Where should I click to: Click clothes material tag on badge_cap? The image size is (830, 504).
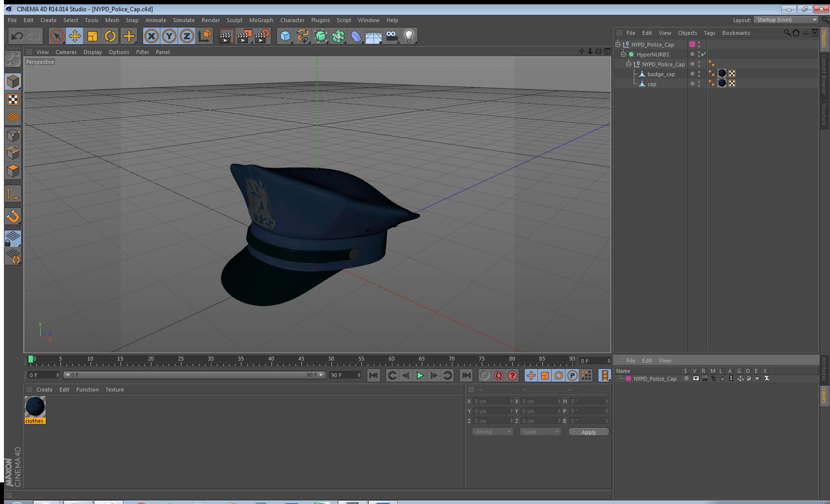pyautogui.click(x=722, y=73)
